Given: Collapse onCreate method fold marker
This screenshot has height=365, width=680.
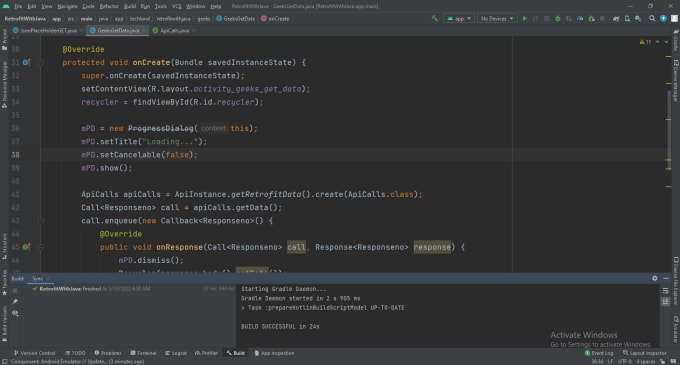Looking at the screenshot, I should 41,62.
